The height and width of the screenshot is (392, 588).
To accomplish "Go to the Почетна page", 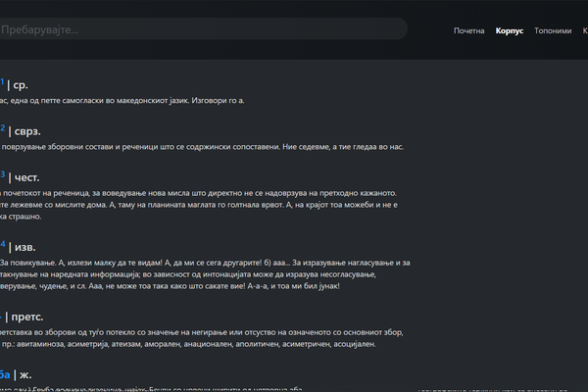I will 468,30.
